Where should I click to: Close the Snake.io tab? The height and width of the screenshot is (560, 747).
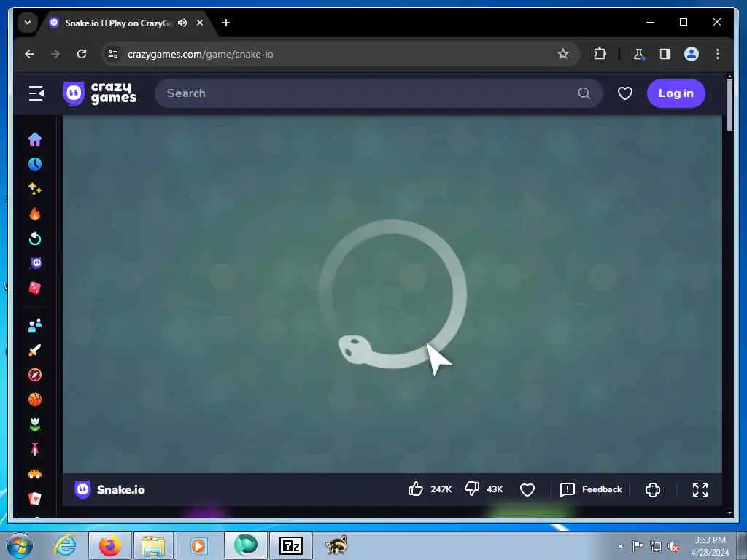pos(200,23)
